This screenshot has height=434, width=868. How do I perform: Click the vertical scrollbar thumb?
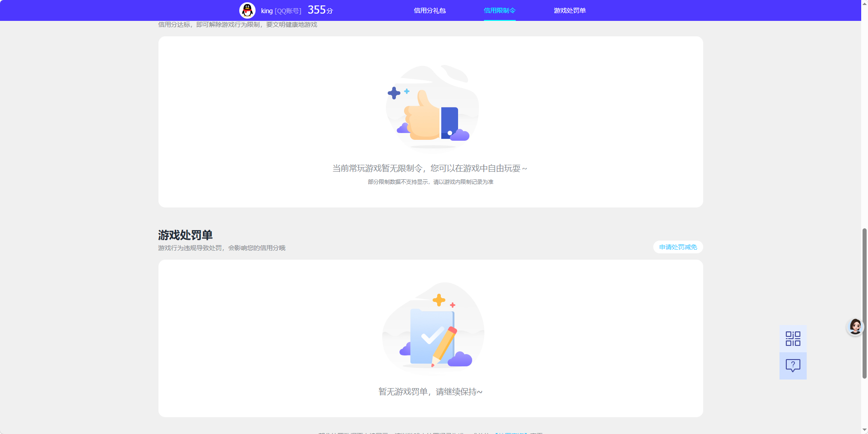click(x=864, y=303)
